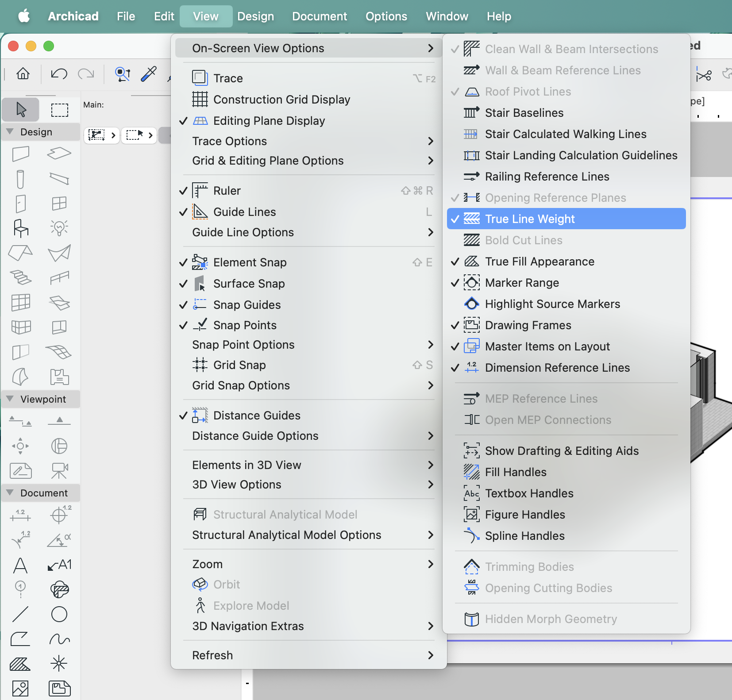The image size is (732, 700).
Task: Collapse the Document toolbox section
Action: point(10,493)
